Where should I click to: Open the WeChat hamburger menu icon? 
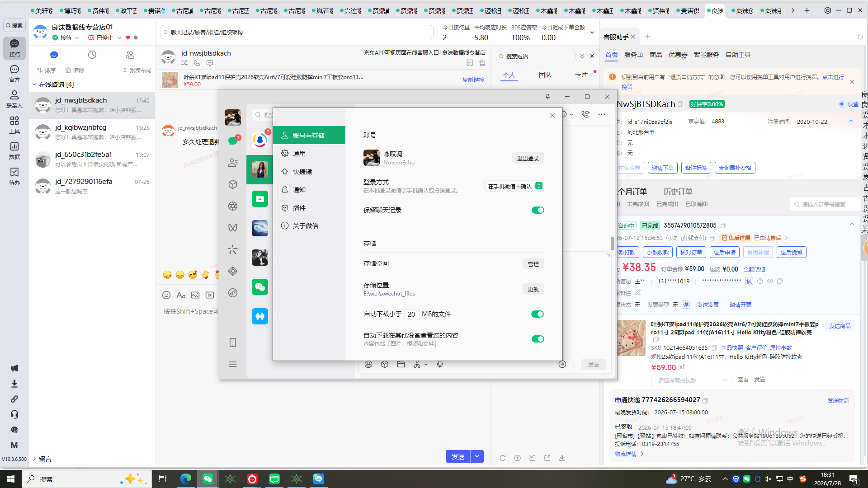233,364
